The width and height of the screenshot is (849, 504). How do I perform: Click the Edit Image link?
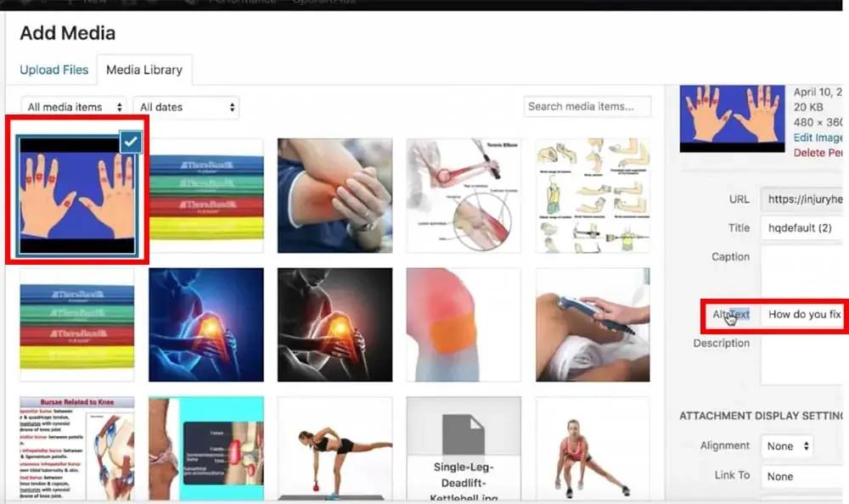(x=818, y=137)
